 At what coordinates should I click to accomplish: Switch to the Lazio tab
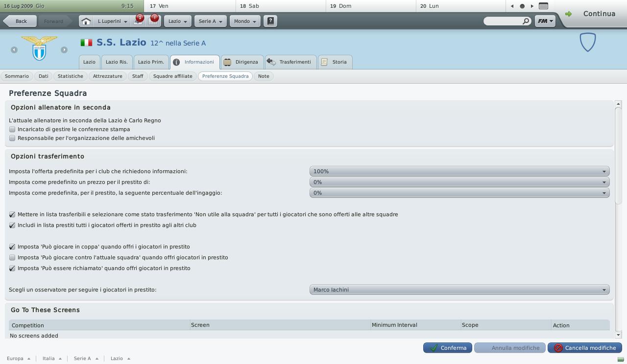(x=89, y=62)
